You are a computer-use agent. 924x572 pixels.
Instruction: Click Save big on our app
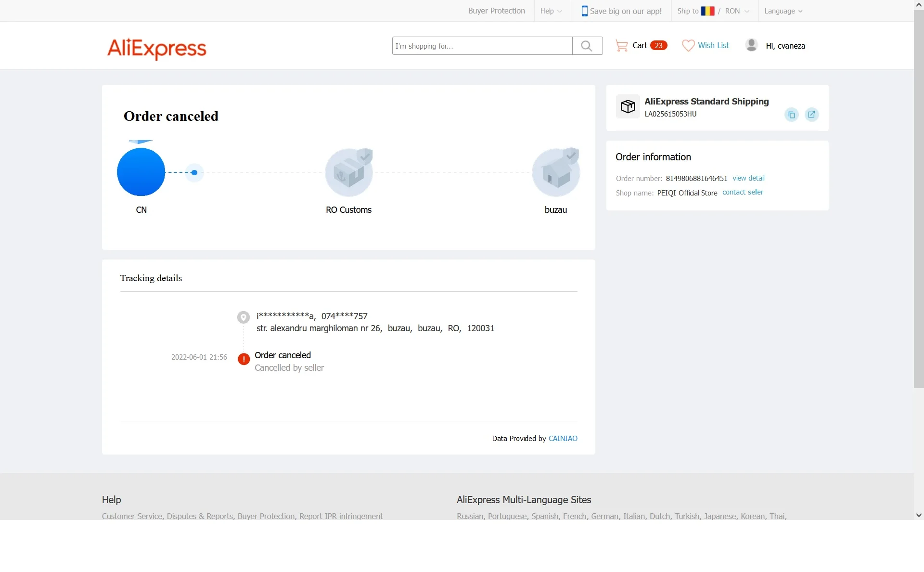tap(621, 11)
